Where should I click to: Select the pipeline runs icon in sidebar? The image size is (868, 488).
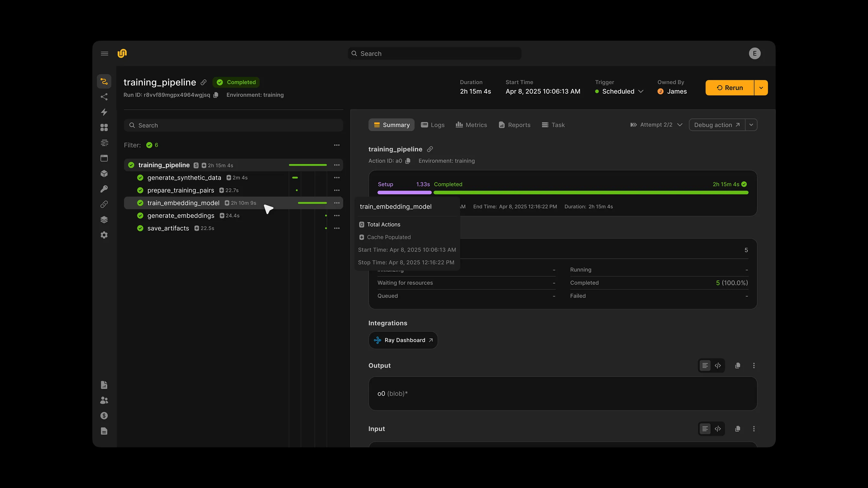pos(104,81)
